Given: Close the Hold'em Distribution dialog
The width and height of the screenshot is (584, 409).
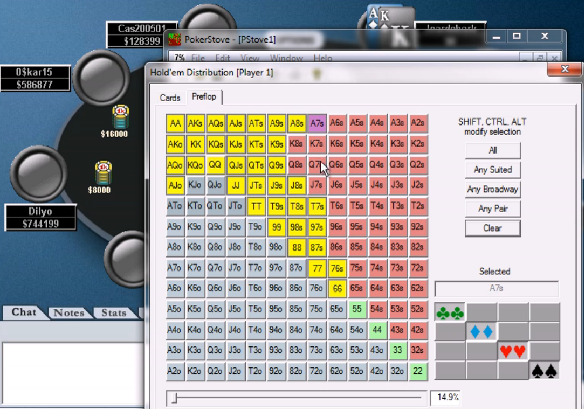Looking at the screenshot, I should (x=565, y=69).
